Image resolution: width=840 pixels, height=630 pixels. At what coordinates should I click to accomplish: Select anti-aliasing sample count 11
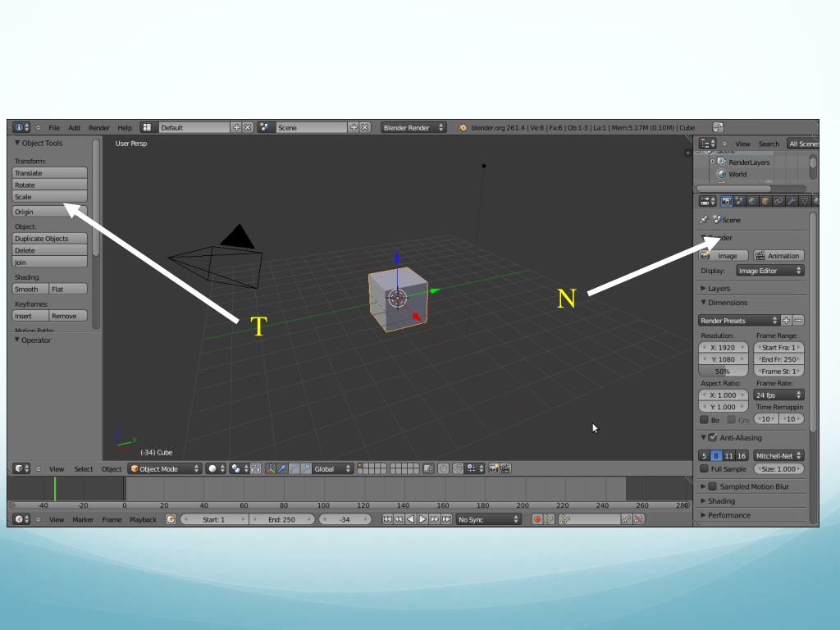pos(728,456)
